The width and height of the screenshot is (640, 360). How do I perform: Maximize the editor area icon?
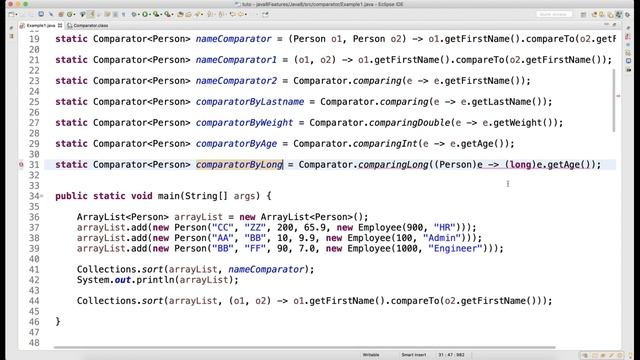coord(615,24)
